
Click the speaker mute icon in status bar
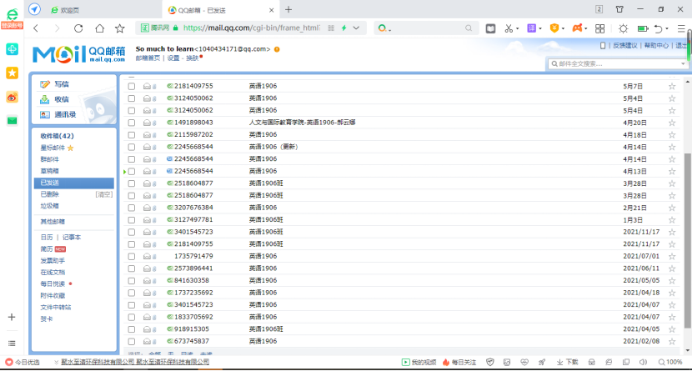click(x=643, y=362)
